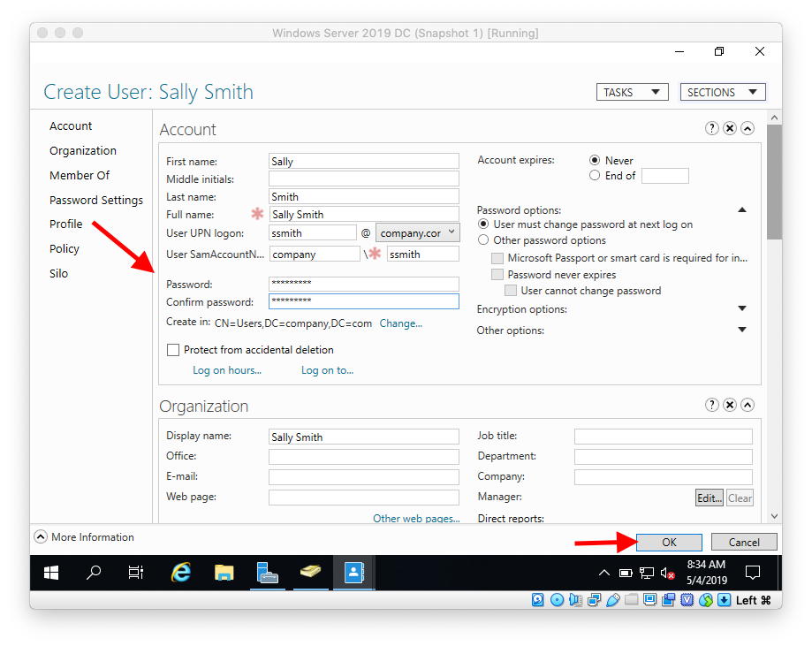
Task: Click the Confirm password field
Action: 363,301
